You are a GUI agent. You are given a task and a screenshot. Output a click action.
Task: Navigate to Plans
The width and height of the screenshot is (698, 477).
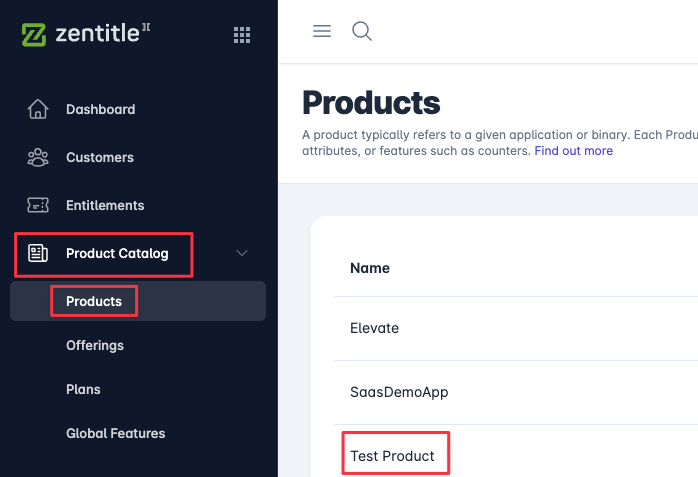pos(83,389)
